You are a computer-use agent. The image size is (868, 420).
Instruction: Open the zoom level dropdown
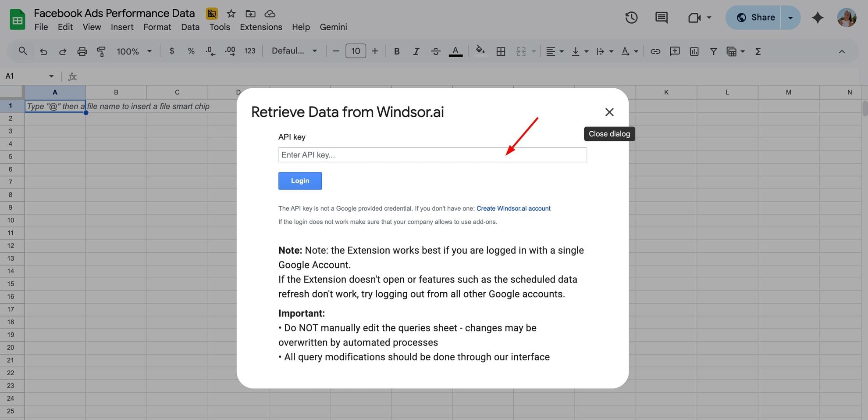tap(134, 51)
